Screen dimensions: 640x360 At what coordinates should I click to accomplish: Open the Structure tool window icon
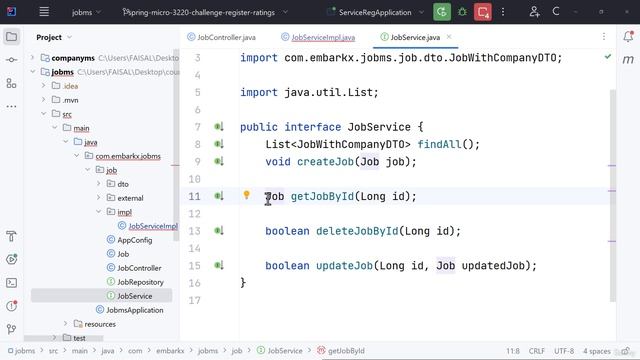coord(11,83)
